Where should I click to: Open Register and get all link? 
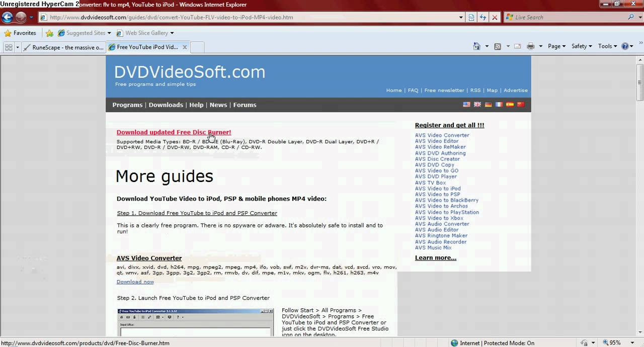coord(450,125)
